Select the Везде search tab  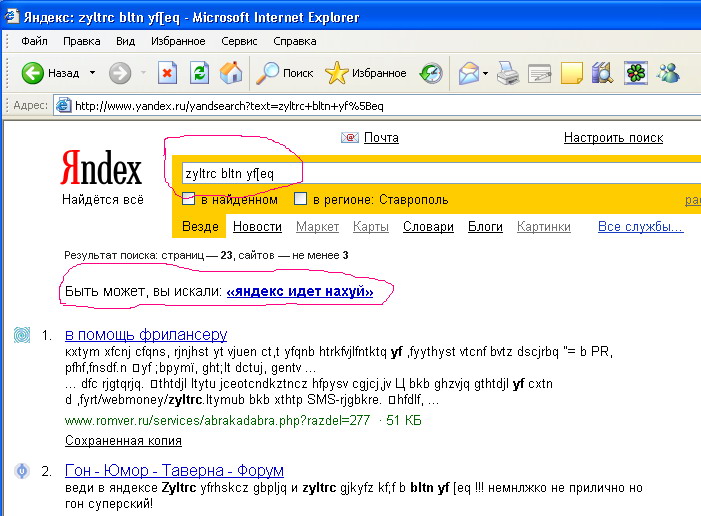pyautogui.click(x=200, y=227)
